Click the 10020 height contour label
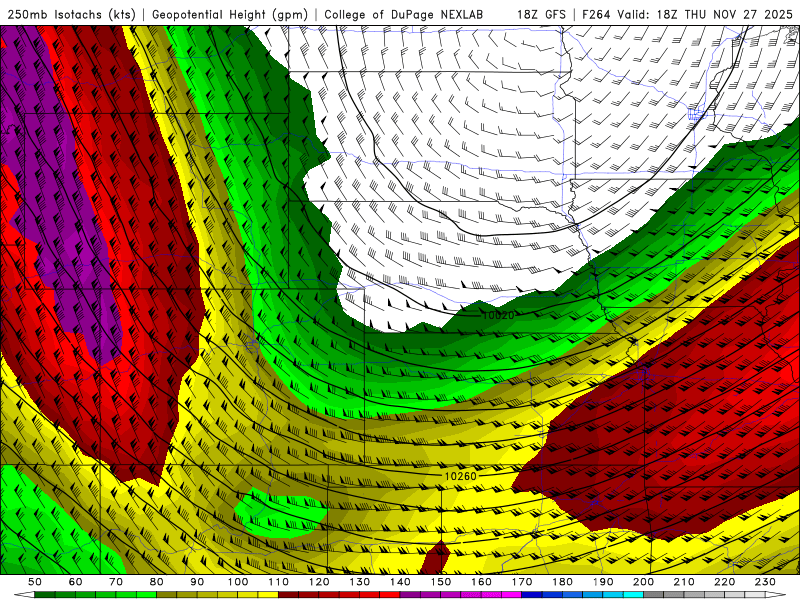 [x=498, y=315]
